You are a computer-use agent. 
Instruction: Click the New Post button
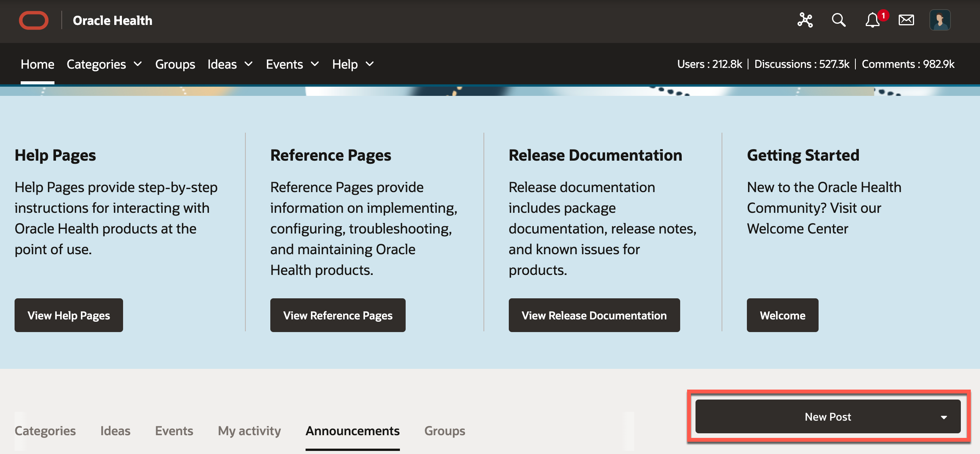(828, 417)
